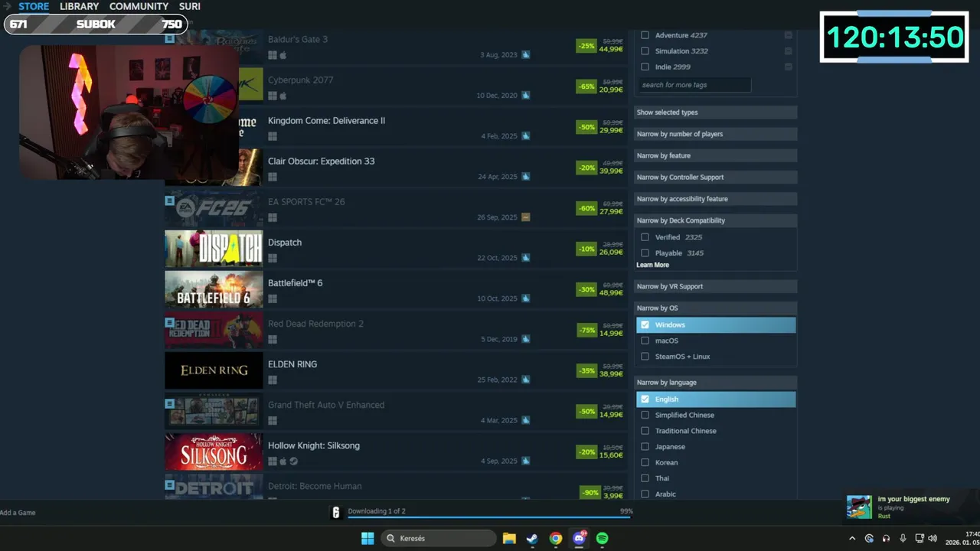The height and width of the screenshot is (551, 980).
Task: Open Spotify from the taskbar
Action: point(603,539)
